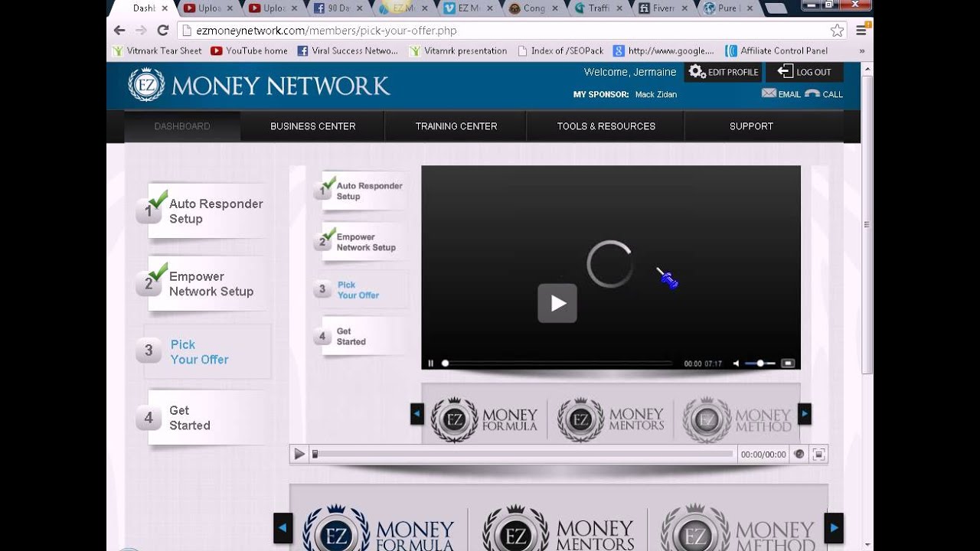Screen dimensions: 980x551
Task: Open Affiliate Control Panel bookmark
Action: 776,51
